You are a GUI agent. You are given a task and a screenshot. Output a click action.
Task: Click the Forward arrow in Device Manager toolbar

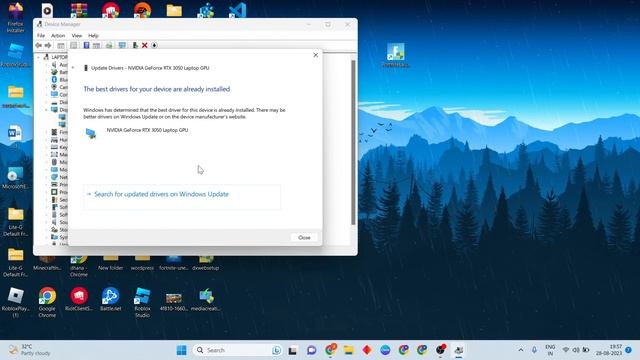[48, 45]
